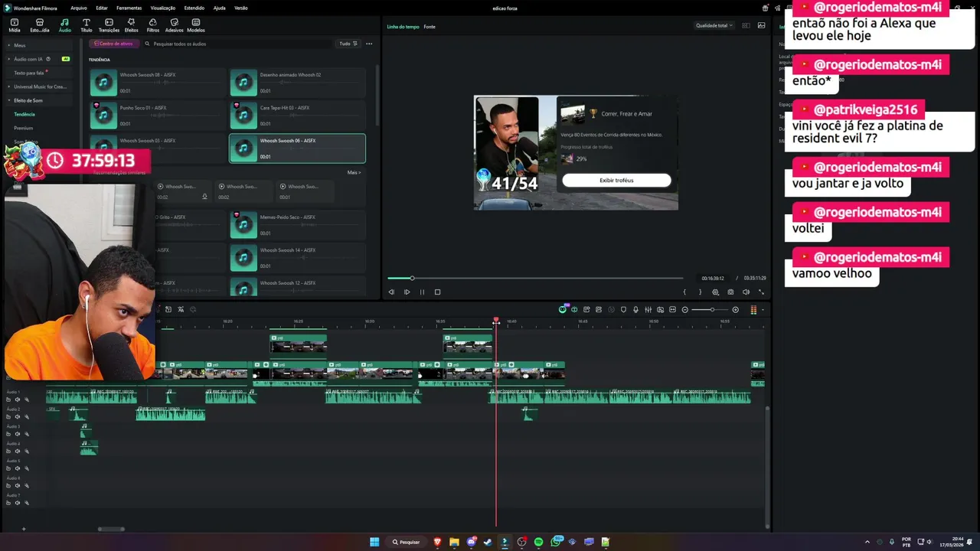Open the Tudo filter dropdown
The image size is (980, 551).
348,44
